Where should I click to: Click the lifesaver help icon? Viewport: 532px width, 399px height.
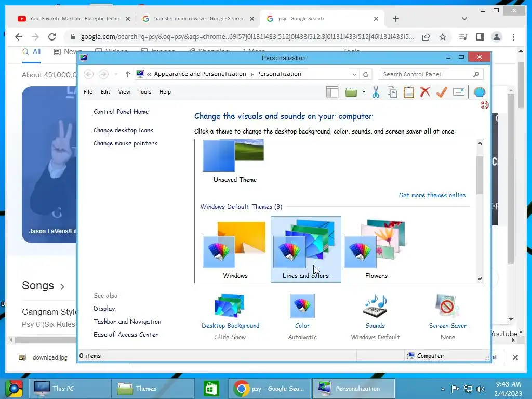click(x=485, y=105)
